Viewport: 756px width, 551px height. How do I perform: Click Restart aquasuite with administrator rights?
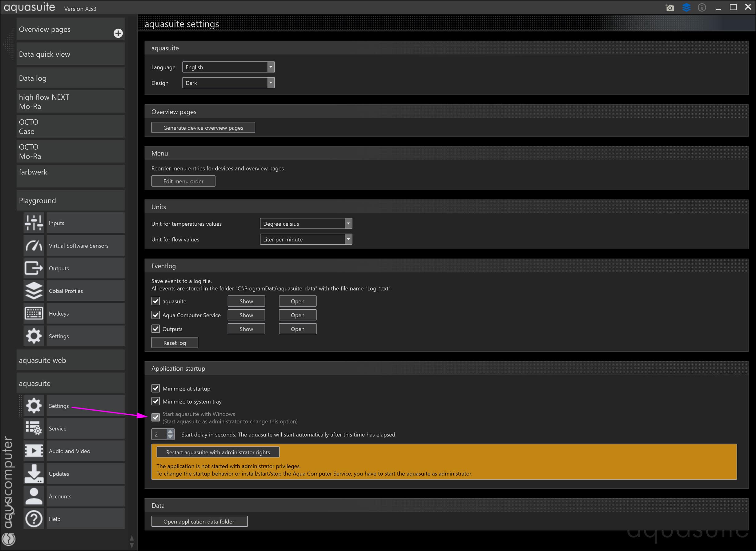point(218,452)
